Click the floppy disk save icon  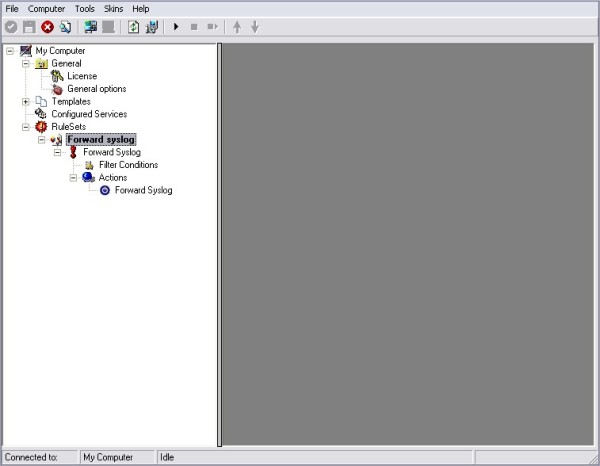click(x=29, y=27)
